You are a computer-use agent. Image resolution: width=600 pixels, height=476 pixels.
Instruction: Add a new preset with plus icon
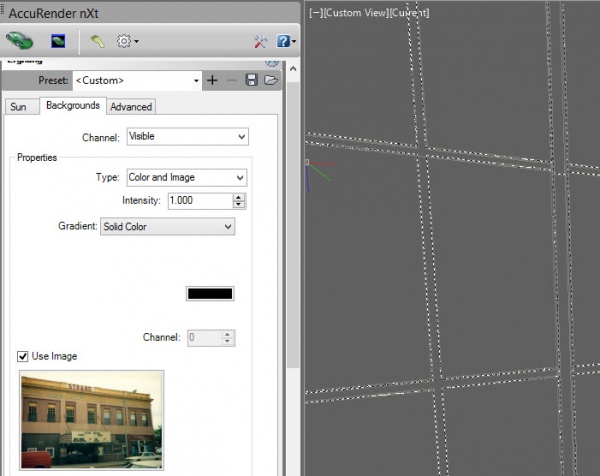212,80
